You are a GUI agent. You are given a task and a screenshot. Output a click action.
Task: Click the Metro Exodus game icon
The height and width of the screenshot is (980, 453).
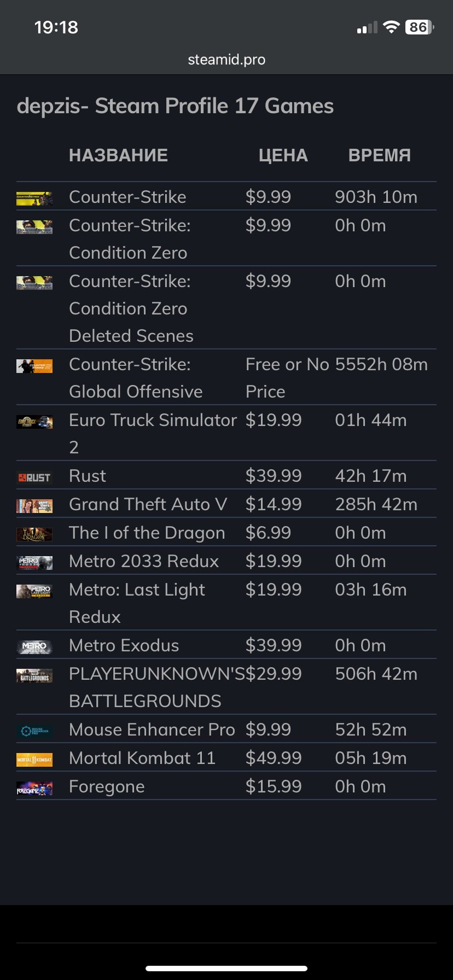34,647
